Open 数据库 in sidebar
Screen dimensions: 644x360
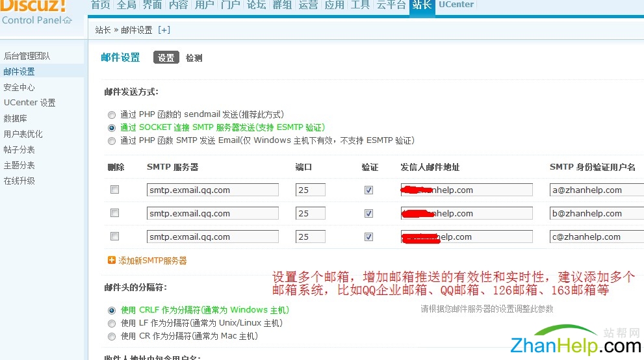(x=15, y=118)
